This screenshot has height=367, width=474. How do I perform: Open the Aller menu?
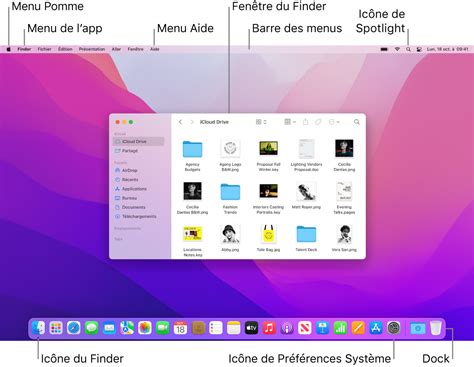[x=116, y=49]
